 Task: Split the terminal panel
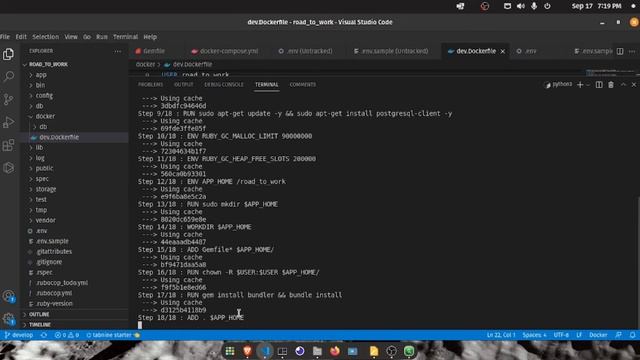(599, 84)
